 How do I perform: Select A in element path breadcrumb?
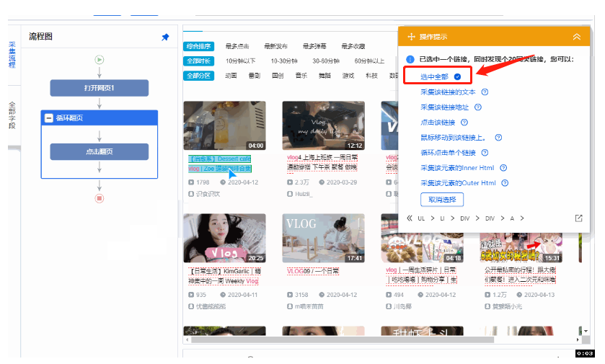point(512,218)
